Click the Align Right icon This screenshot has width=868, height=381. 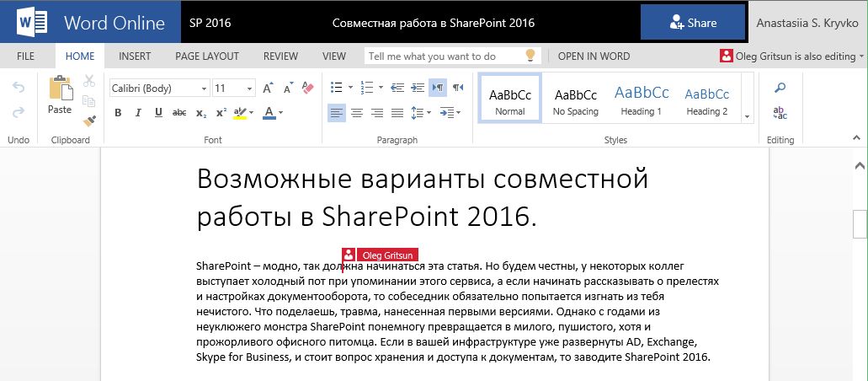point(377,113)
